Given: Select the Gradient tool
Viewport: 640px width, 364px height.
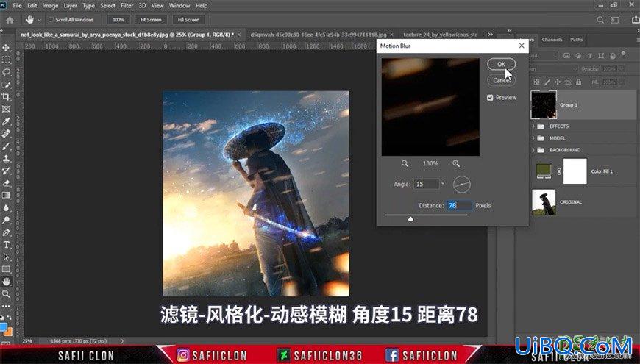Looking at the screenshot, I should coord(6,196).
